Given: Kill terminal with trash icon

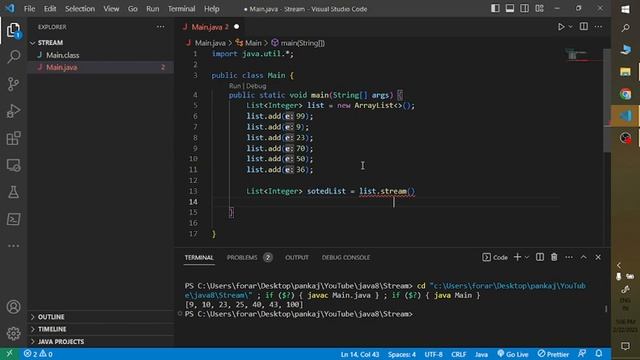Looking at the screenshot, I should tap(554, 257).
